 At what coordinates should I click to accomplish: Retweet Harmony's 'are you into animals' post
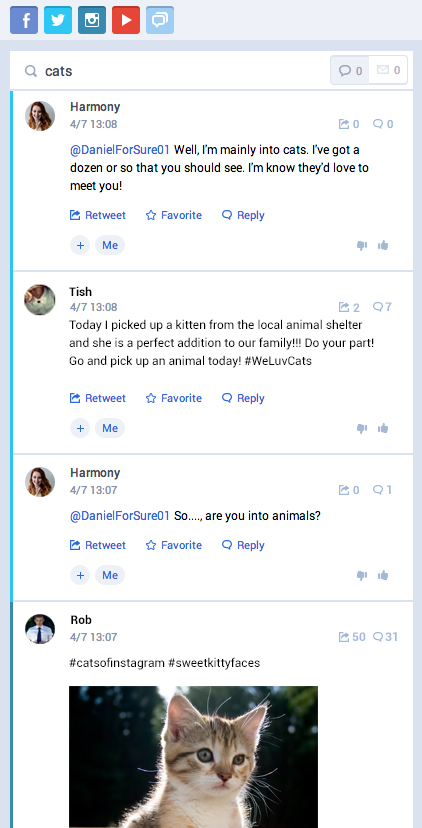pos(98,545)
